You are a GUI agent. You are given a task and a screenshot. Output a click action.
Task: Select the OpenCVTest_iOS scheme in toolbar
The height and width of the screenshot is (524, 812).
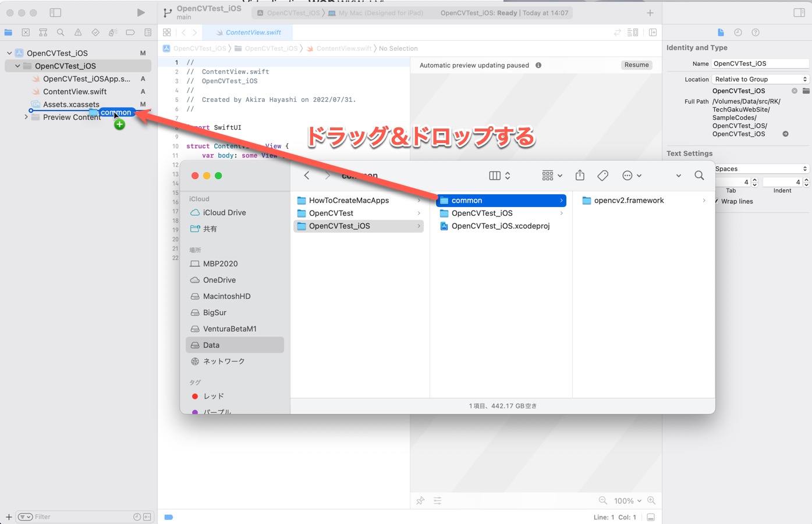(289, 13)
